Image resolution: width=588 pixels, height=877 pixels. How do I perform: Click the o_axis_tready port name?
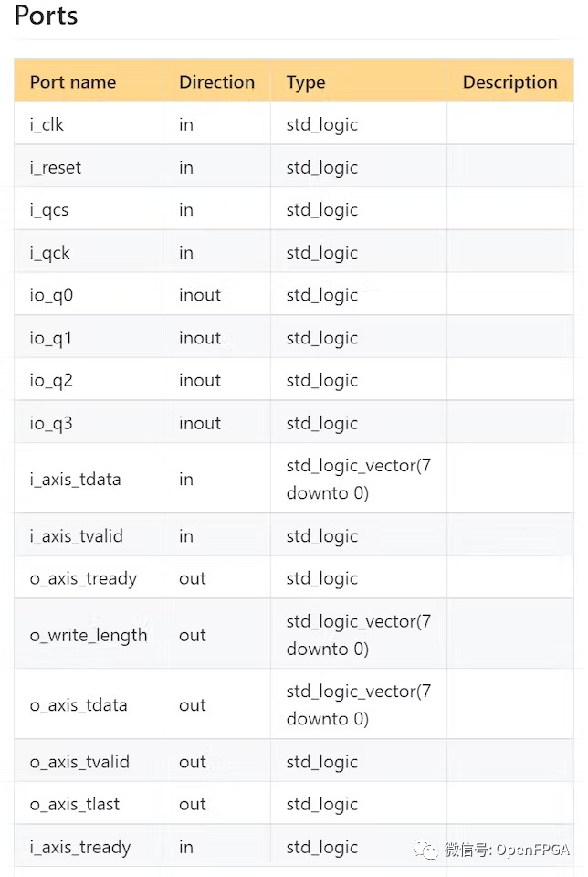click(83, 578)
